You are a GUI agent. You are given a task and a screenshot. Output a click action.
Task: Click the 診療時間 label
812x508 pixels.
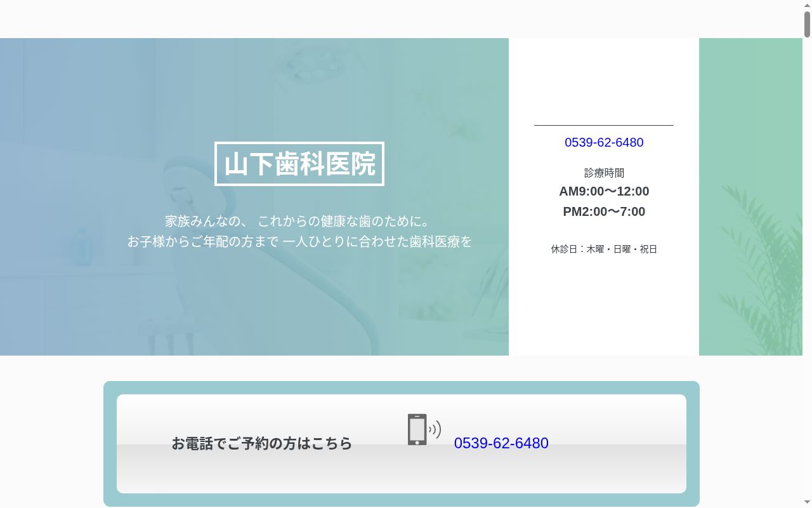coord(604,173)
